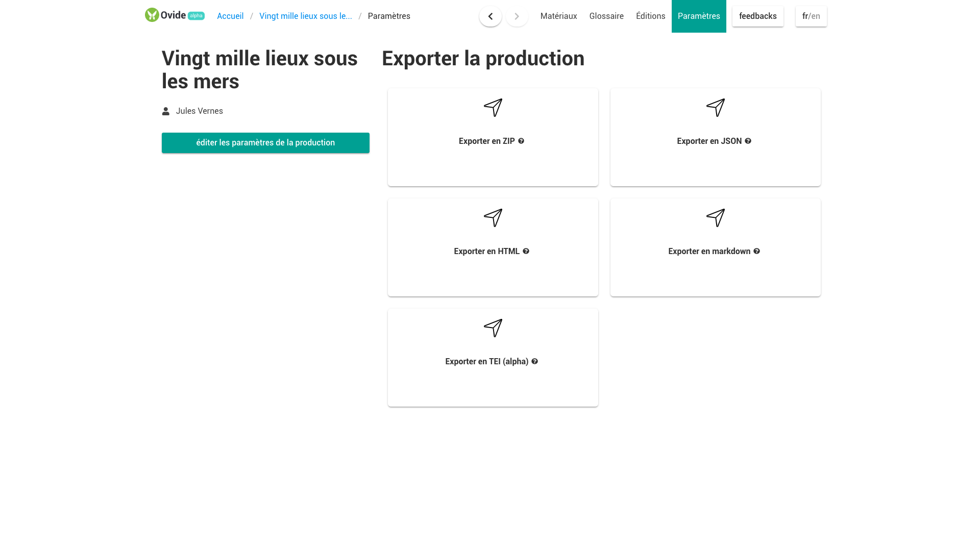Open the Vingt mille lieux sous le... breadcrumb
980x551 pixels.
click(306, 16)
